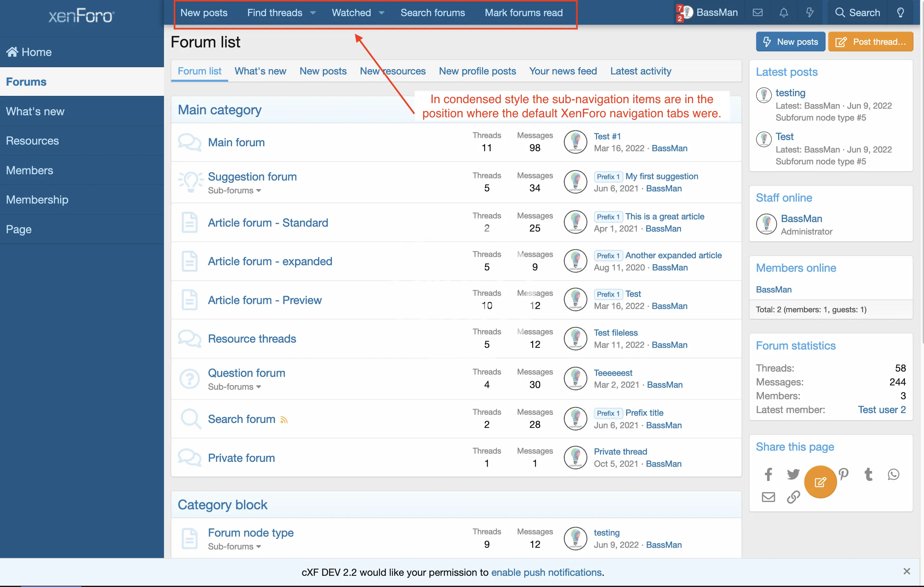The image size is (924, 587).
Task: Click the lightning bolt icon in header
Action: [810, 13]
